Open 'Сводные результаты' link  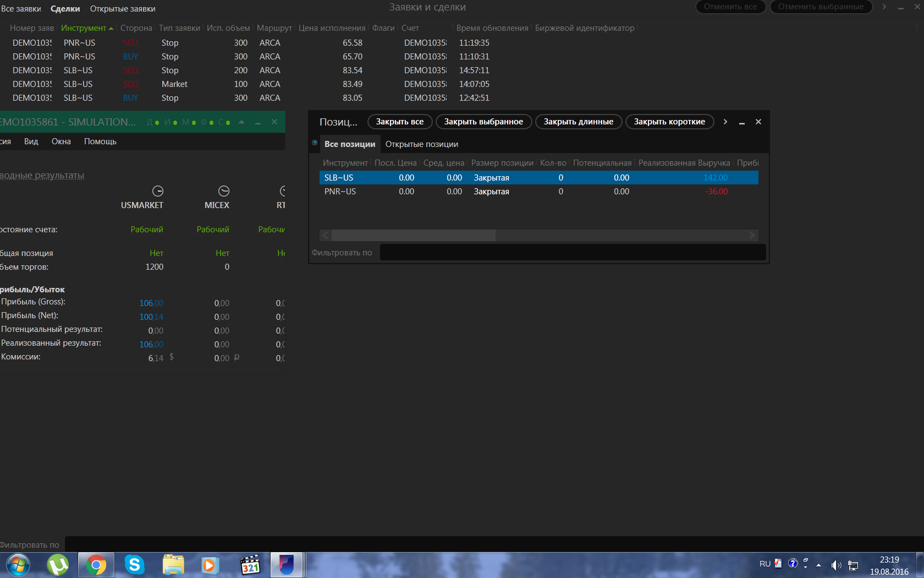pyautogui.click(x=42, y=176)
